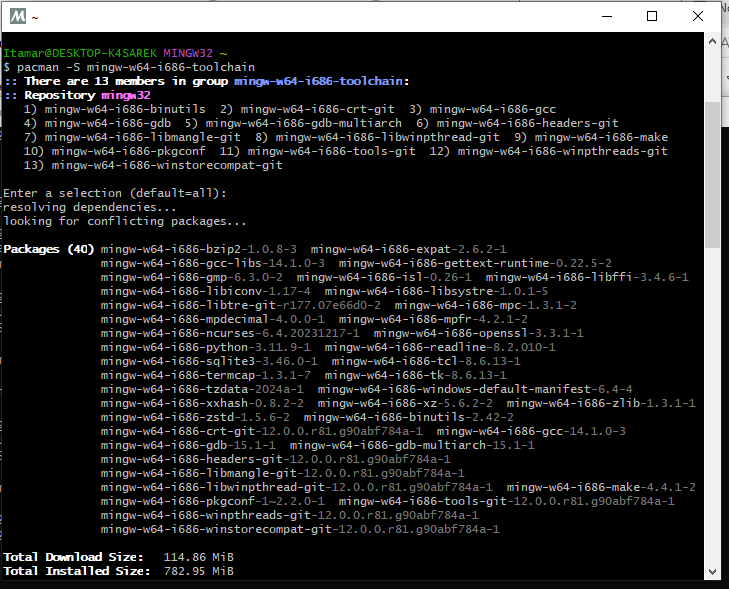Viewport: 729px width, 589px height.
Task: Click the scrollbar up arrow
Action: [x=712, y=41]
